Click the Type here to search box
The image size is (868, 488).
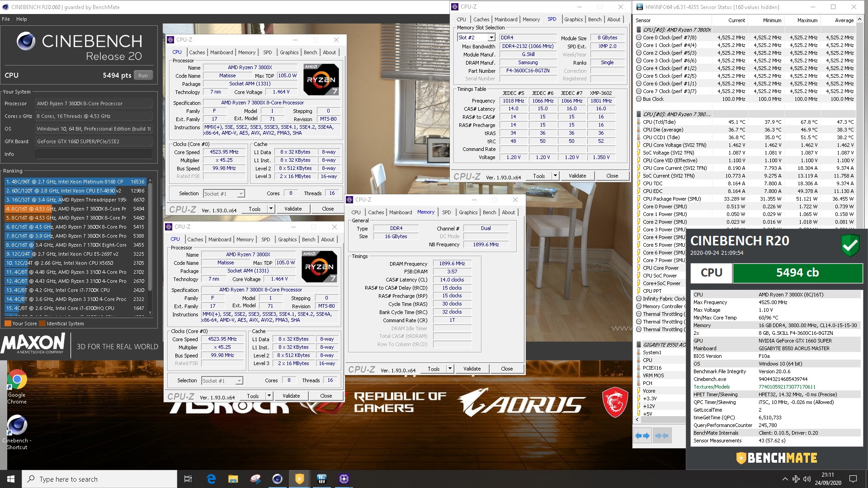(x=99, y=479)
